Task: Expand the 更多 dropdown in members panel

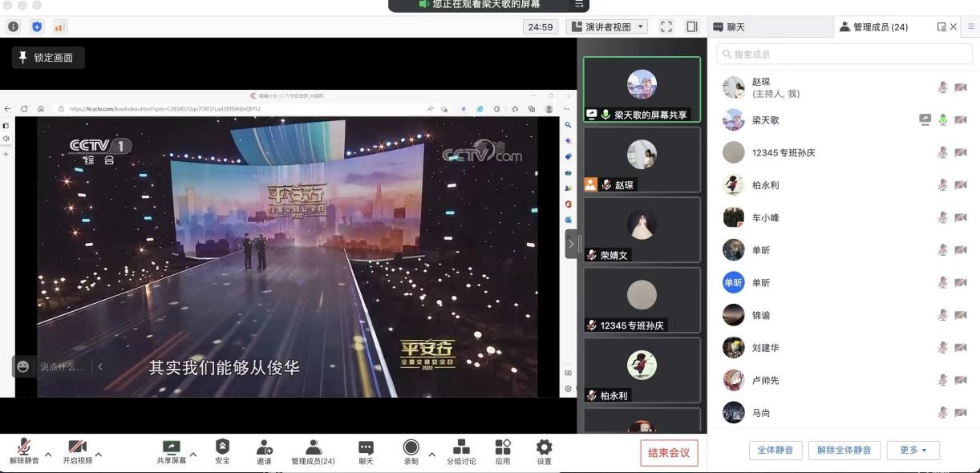Action: pos(913,450)
